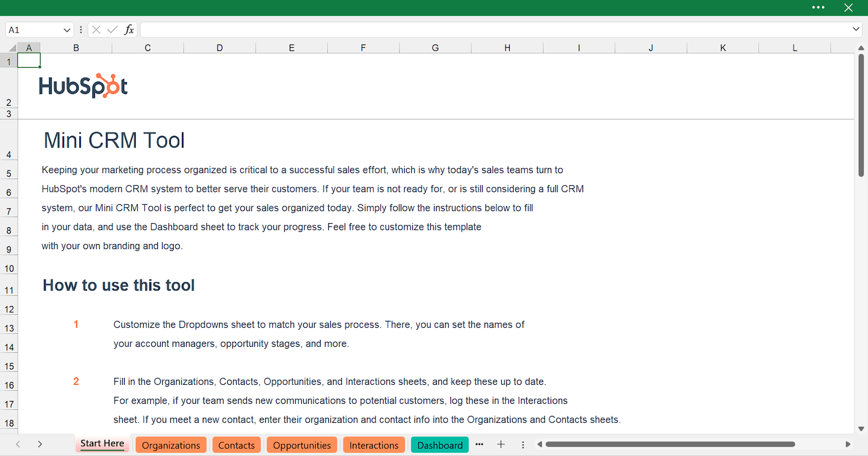Select column I header

click(x=579, y=48)
